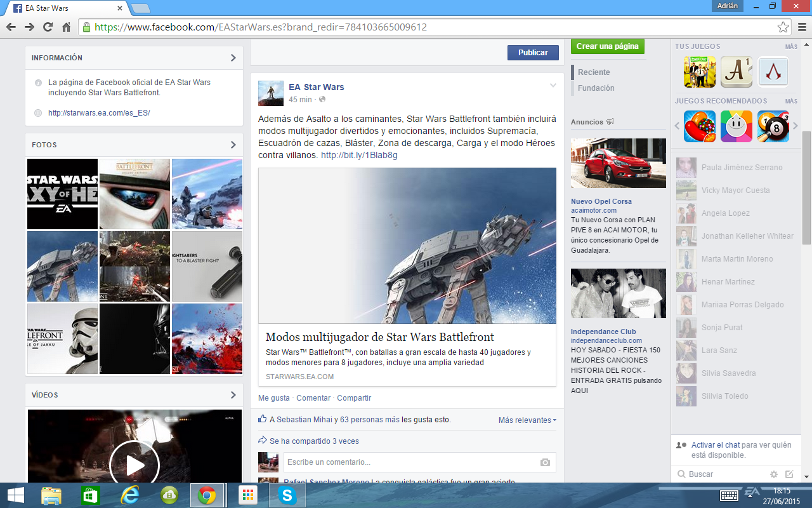Click the Publicar button
The height and width of the screenshot is (508, 812).
533,53
